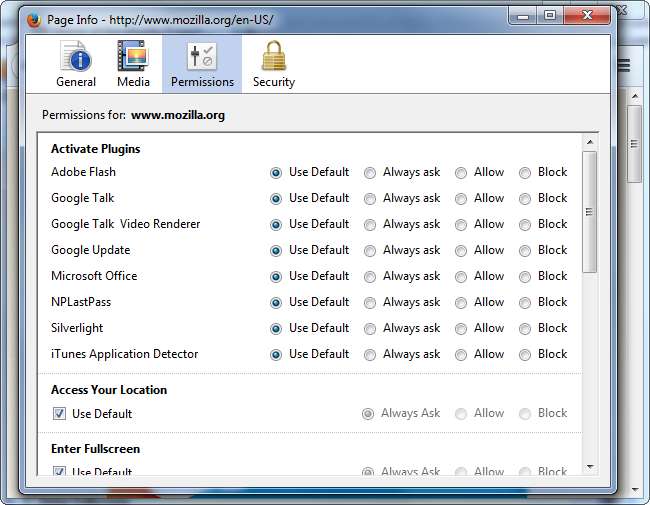Choose Use Default for Microsoft Office
This screenshot has width=650, height=505.
[x=276, y=277]
